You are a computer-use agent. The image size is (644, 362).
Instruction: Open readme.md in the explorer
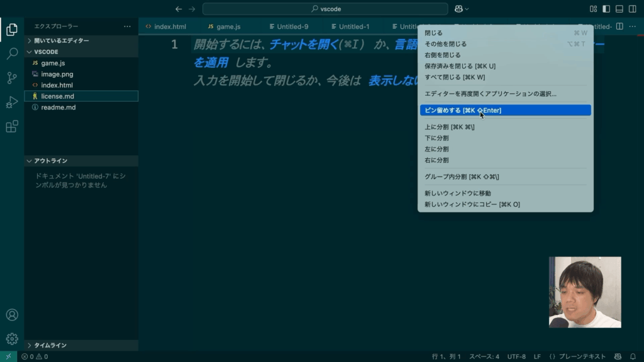pyautogui.click(x=58, y=107)
